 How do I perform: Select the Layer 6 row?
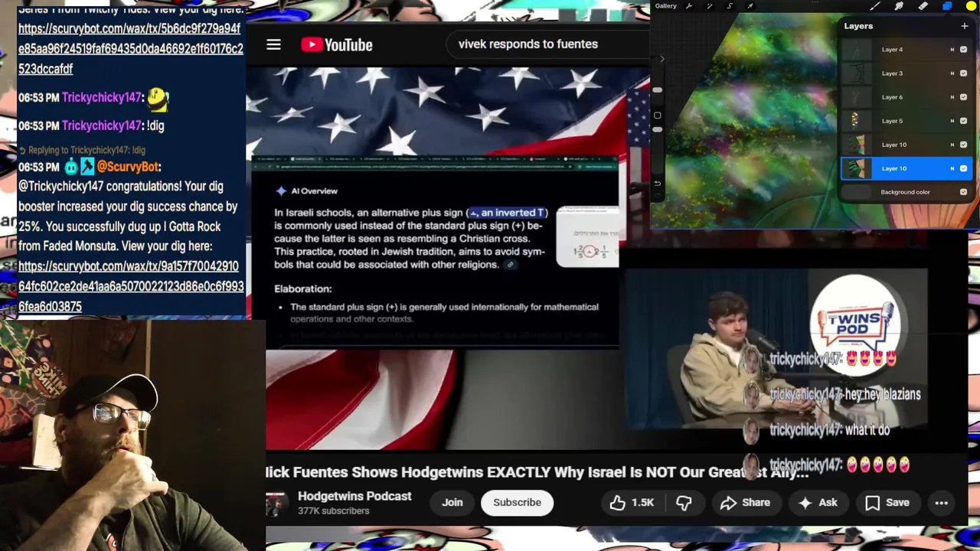pos(906,97)
